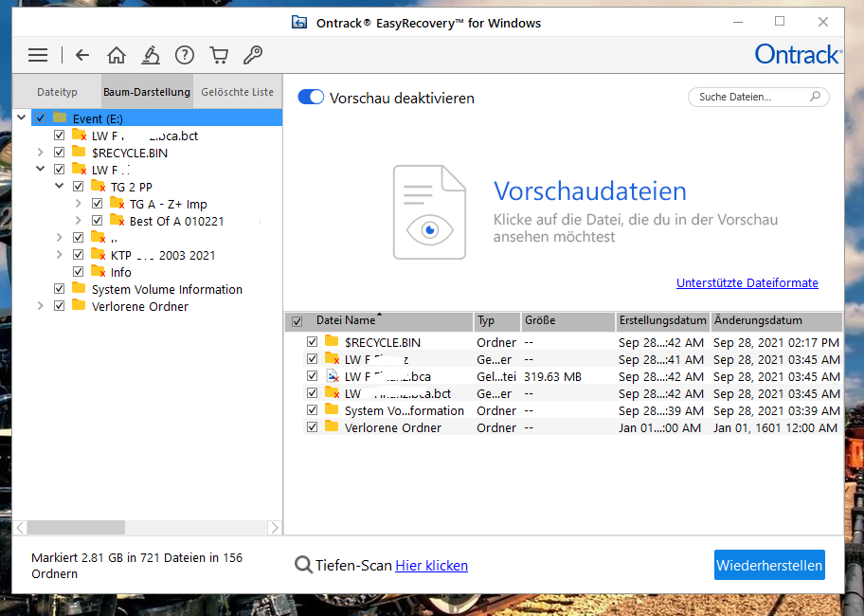Return to the home screen icon

pyautogui.click(x=117, y=55)
